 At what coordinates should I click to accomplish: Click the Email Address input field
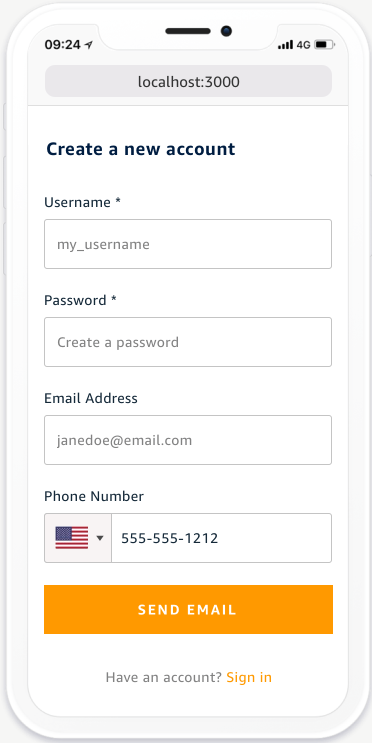point(188,440)
